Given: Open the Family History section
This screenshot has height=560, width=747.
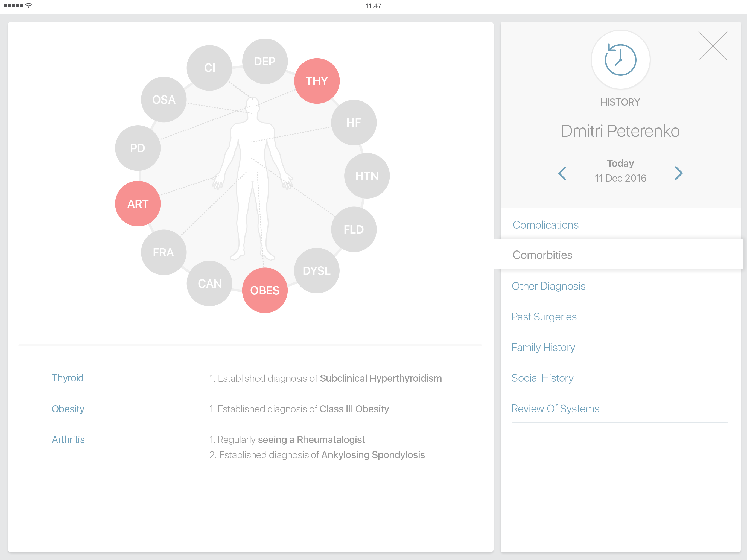Looking at the screenshot, I should click(x=543, y=348).
